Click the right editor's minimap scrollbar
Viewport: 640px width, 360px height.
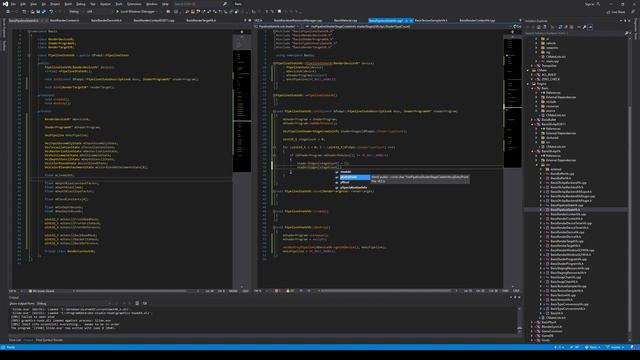tap(512, 159)
